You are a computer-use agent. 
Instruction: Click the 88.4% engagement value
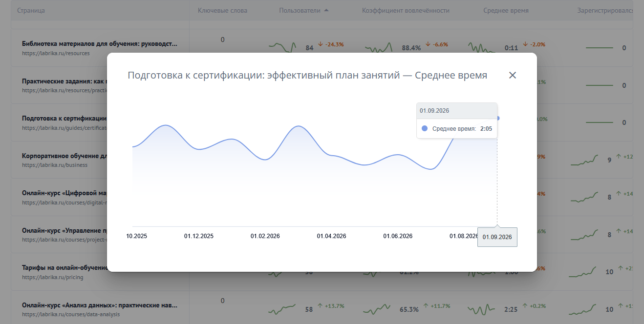tap(411, 48)
